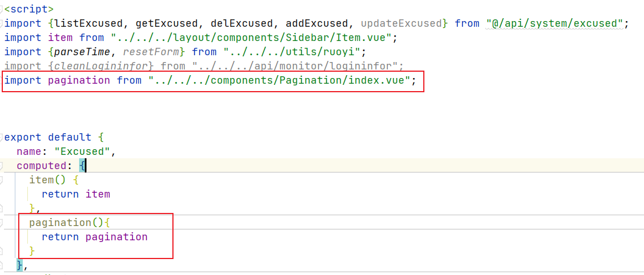Click addExcused in the import list
Screen dimensions: 644x275
pos(317,23)
